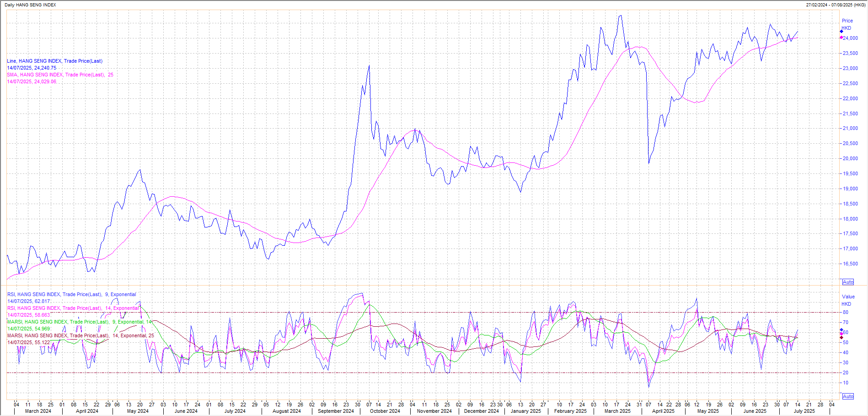
Task: Click the Auto scale button on RSI panel
Action: point(848,396)
